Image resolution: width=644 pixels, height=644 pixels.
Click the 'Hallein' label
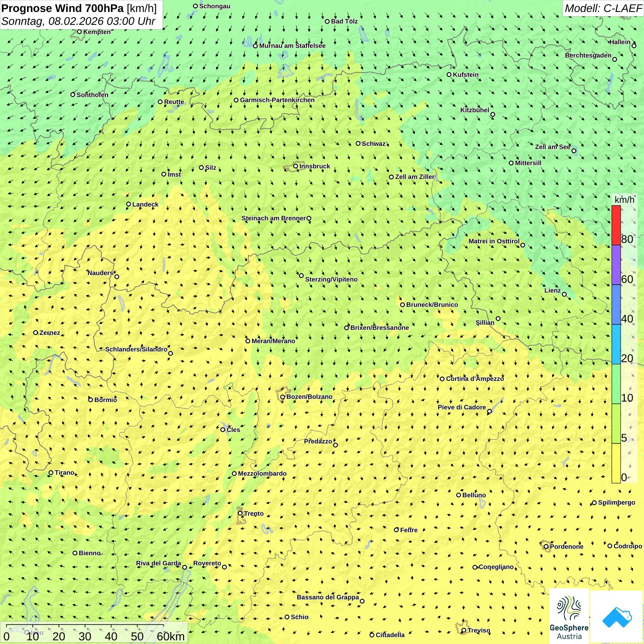tap(620, 42)
